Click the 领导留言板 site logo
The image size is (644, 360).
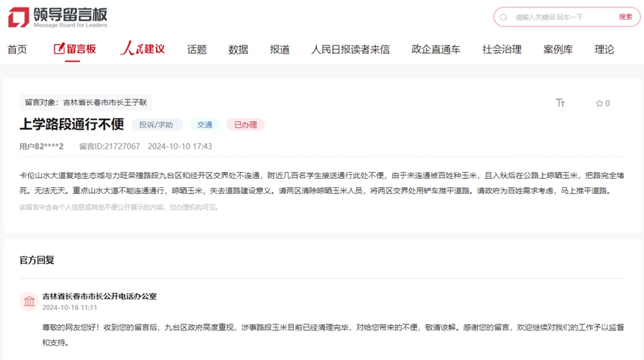coord(58,17)
